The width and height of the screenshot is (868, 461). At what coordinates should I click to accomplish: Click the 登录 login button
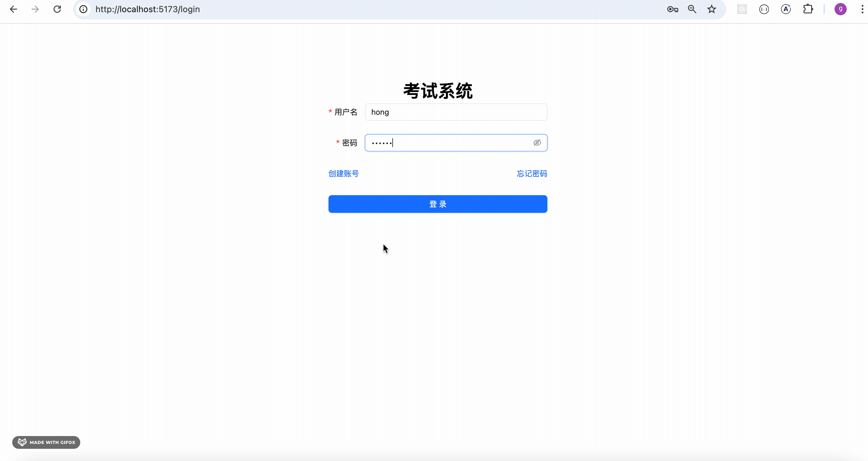click(x=438, y=204)
